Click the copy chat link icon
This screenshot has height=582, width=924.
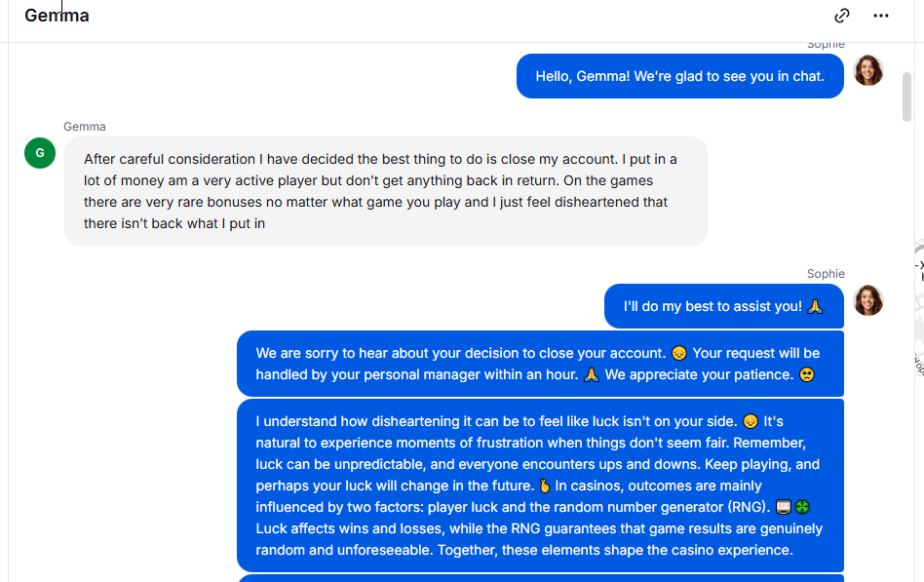click(x=842, y=16)
